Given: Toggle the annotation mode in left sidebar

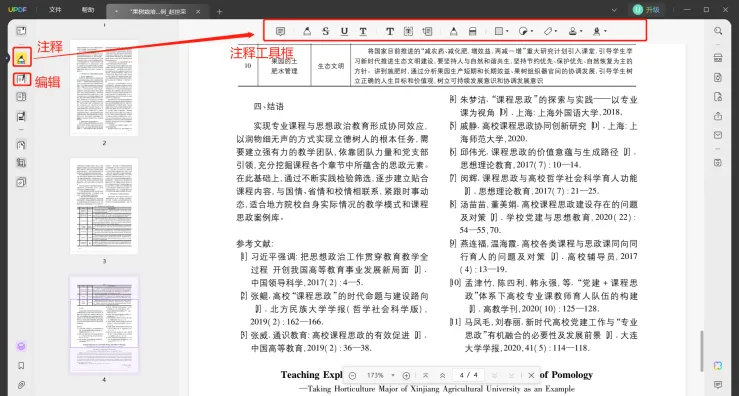Looking at the screenshot, I should 21,58.
